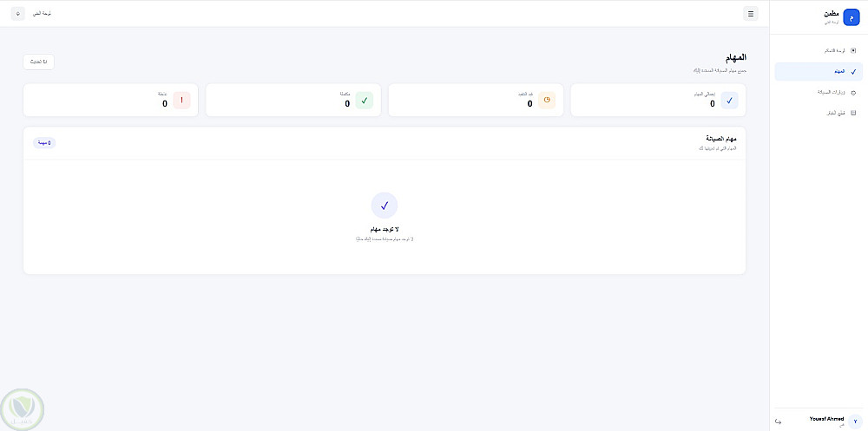Click the Yousef Ahmed profile name

pyautogui.click(x=826, y=419)
